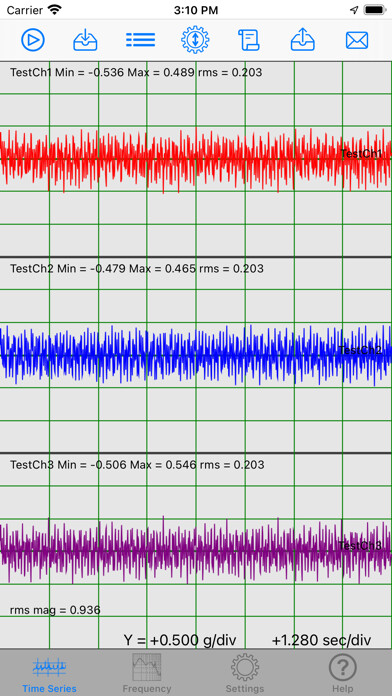Screen dimensions: 392x696
Task: Select TestCh2 Min Max rms statistics text
Action: pyautogui.click(x=137, y=268)
